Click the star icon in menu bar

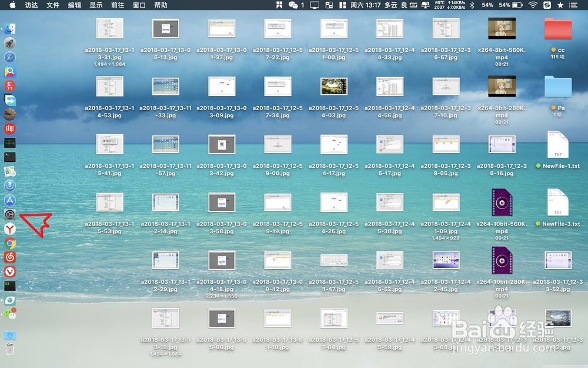point(560,5)
